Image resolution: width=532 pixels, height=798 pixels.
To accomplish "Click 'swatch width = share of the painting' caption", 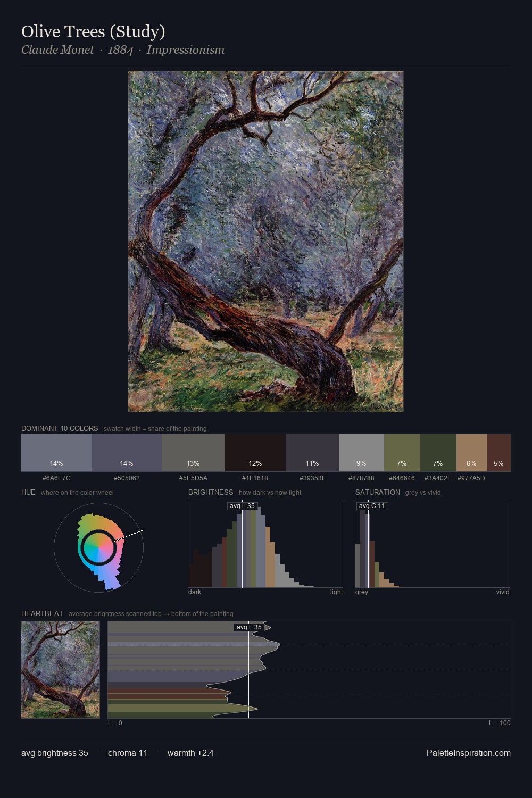I will [155, 429].
